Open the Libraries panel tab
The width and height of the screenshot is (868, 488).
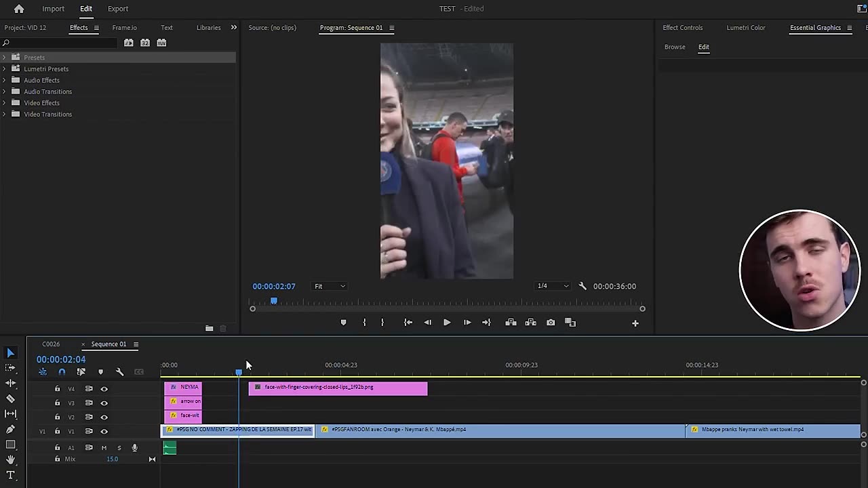(208, 28)
